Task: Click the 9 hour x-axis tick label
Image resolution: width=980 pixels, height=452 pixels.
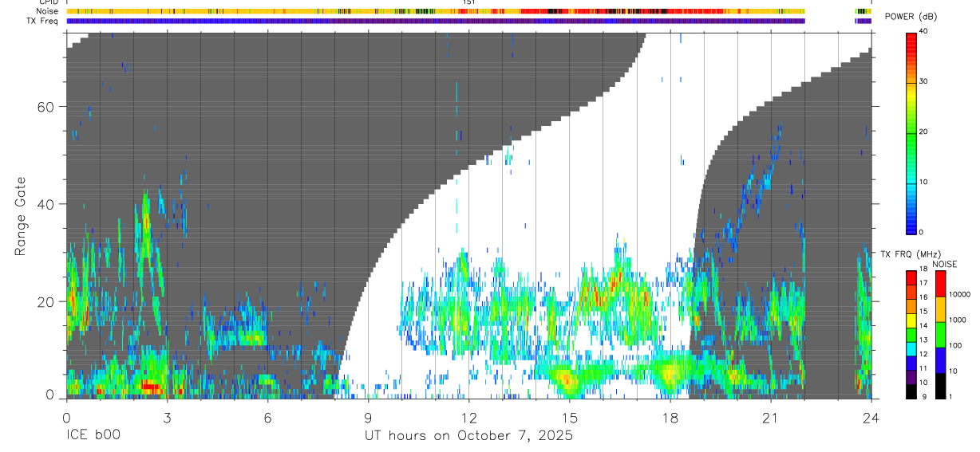Action: 367,418
